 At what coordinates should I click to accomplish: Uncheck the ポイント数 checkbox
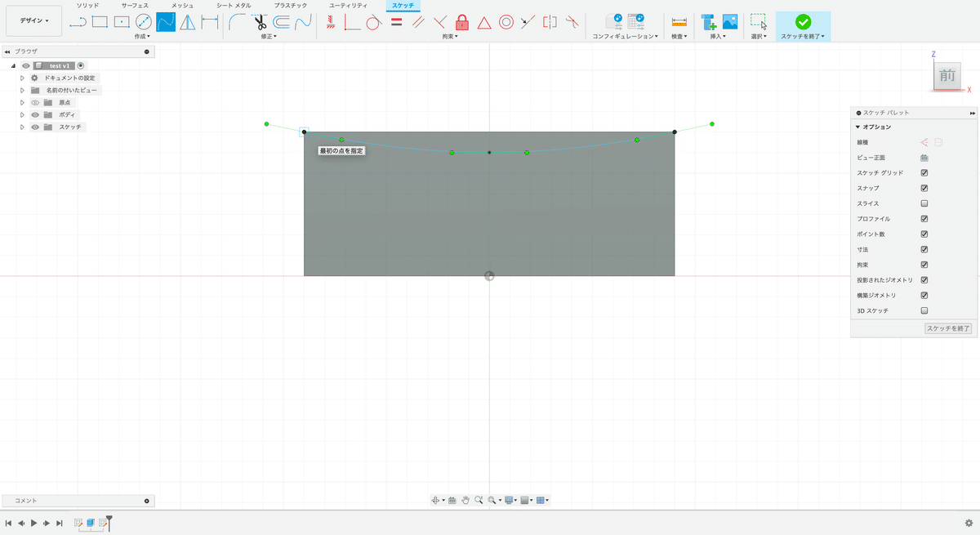click(x=924, y=234)
